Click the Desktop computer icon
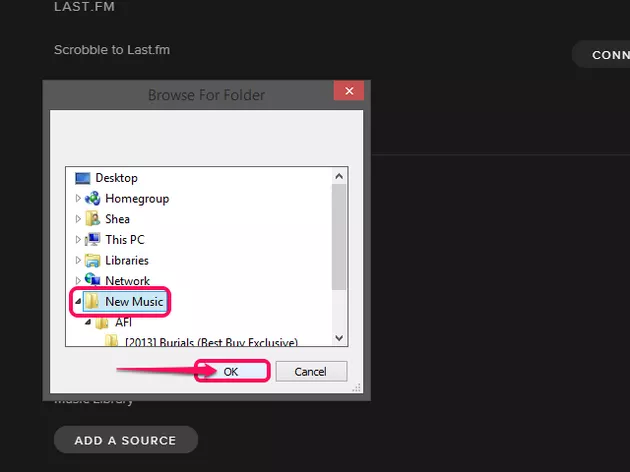This screenshot has width=630, height=472. pyautogui.click(x=83, y=178)
